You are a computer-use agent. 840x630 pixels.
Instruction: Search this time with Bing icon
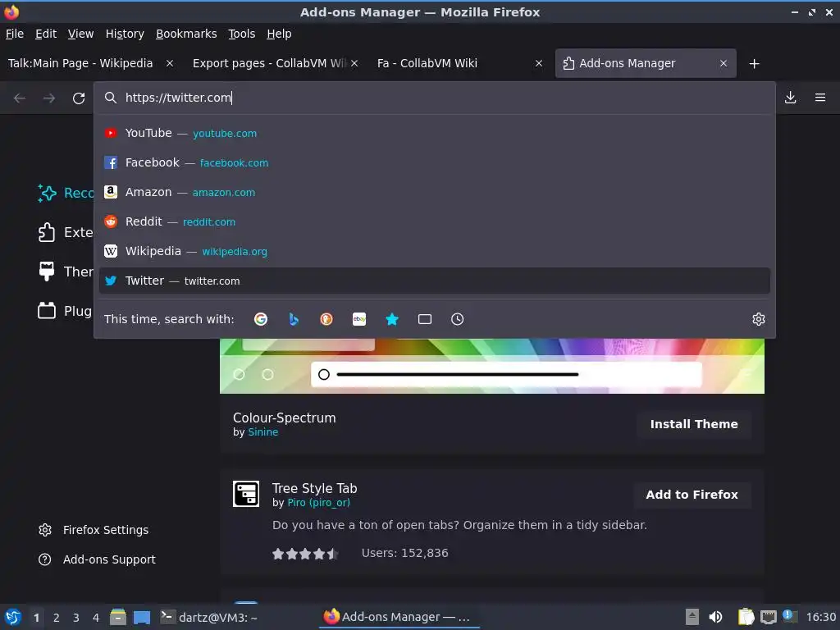pos(294,319)
